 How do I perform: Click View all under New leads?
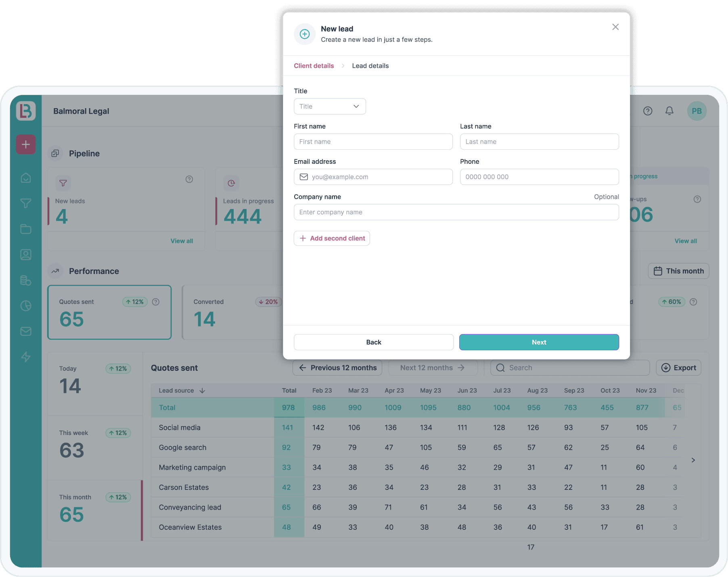tap(182, 241)
